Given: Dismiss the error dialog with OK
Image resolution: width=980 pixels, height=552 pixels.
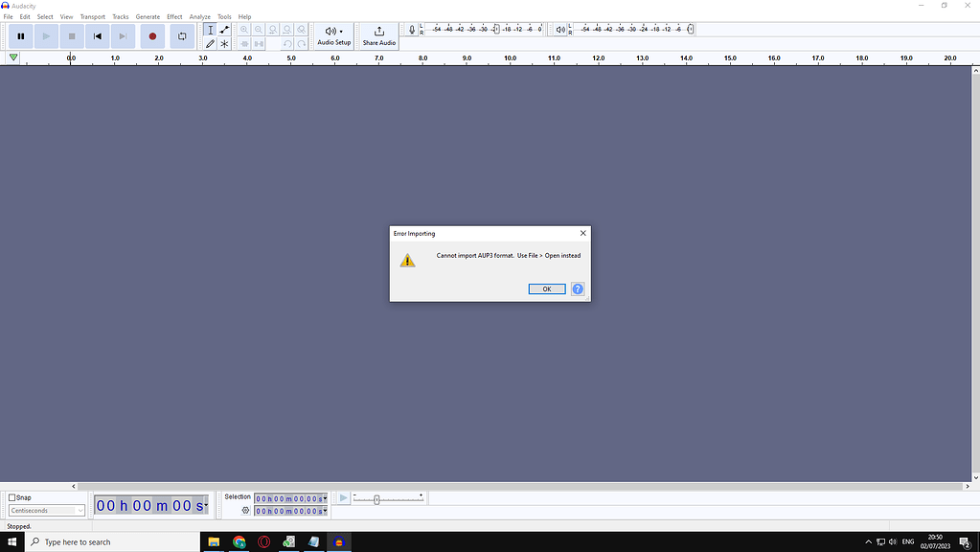Looking at the screenshot, I should coord(546,288).
